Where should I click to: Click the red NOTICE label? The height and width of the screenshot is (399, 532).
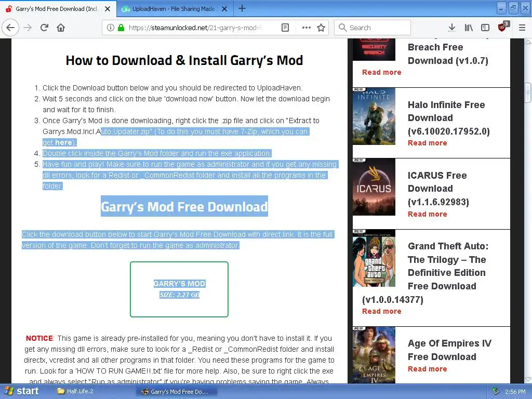pyautogui.click(x=39, y=338)
